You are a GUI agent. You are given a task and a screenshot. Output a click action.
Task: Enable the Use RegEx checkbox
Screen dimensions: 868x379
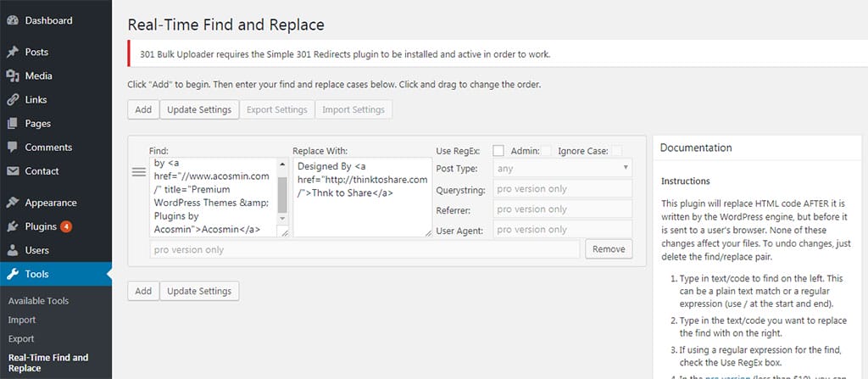tap(498, 151)
